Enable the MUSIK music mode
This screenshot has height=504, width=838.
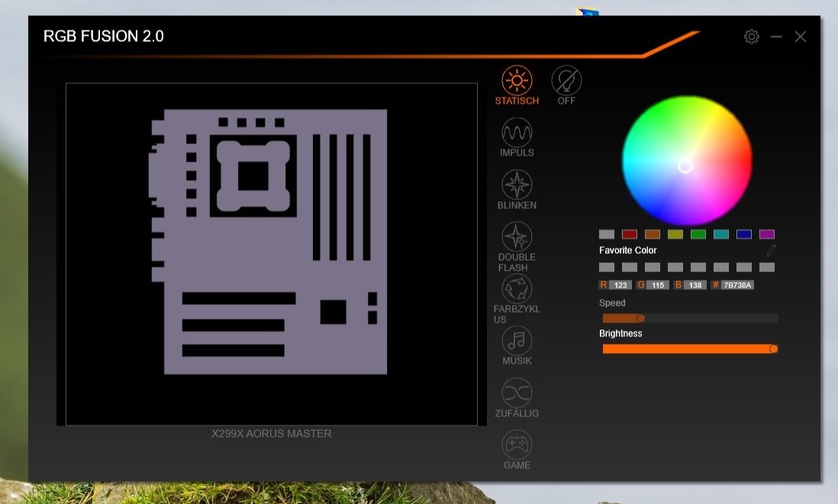tap(517, 346)
